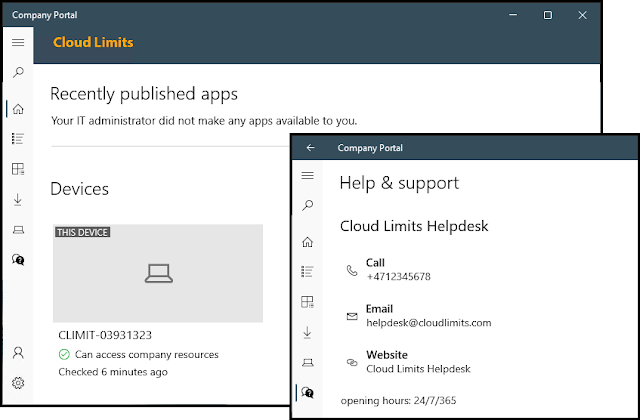
Task: Open account profile icon in main window
Action: click(x=18, y=353)
